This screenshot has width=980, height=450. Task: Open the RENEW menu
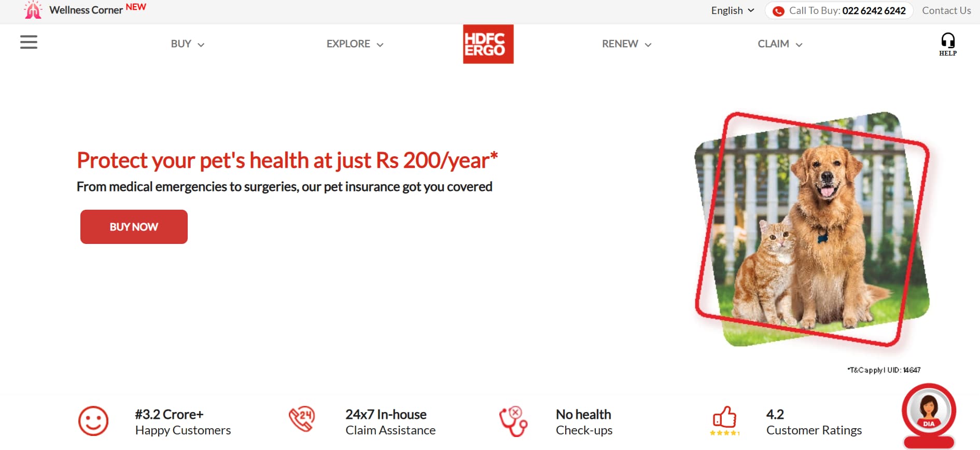(626, 44)
